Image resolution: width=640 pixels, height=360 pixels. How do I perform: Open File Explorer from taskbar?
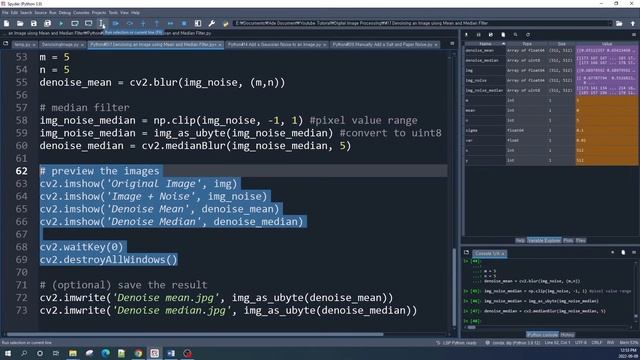click(x=73, y=353)
